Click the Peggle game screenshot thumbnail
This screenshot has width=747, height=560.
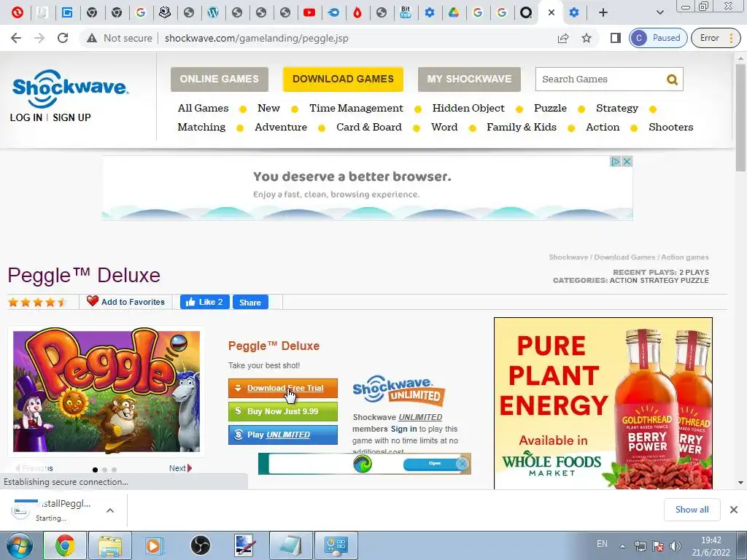click(107, 391)
